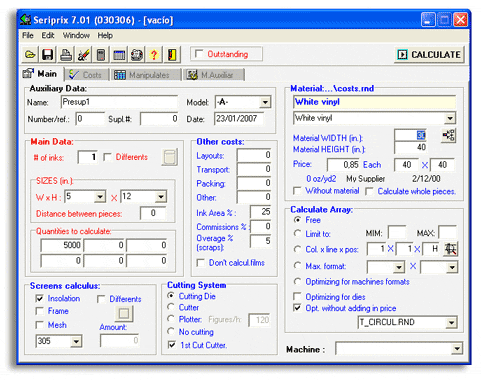Click the exit door toolbar icon

[172, 54]
